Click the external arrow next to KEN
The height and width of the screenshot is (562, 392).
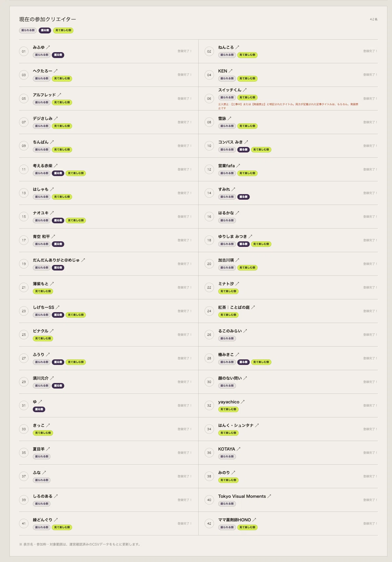[x=230, y=71]
